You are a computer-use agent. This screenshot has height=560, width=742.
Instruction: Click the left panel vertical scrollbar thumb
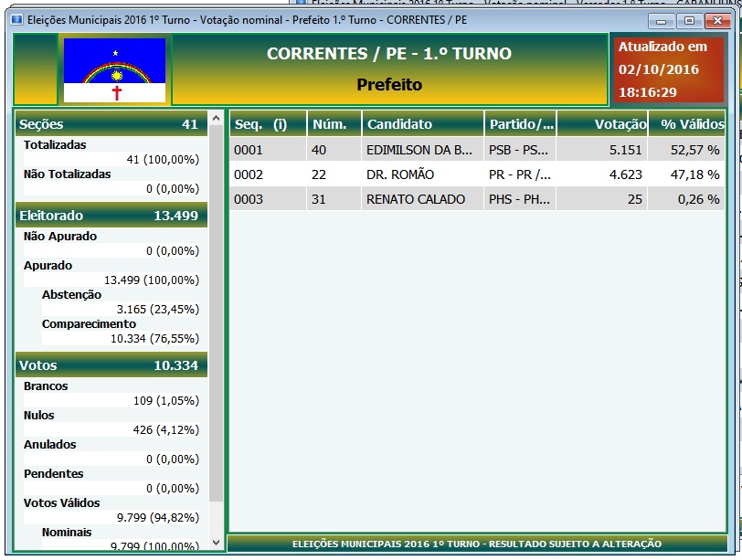click(x=217, y=313)
